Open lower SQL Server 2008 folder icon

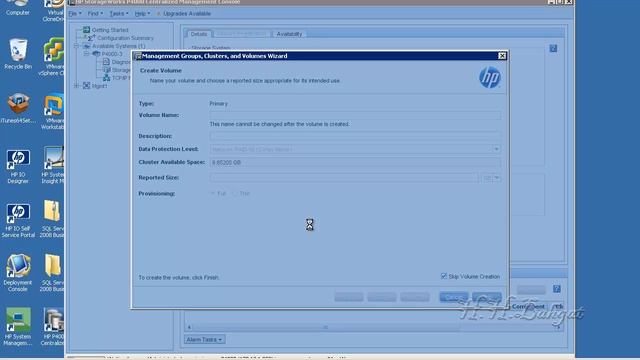click(52, 273)
